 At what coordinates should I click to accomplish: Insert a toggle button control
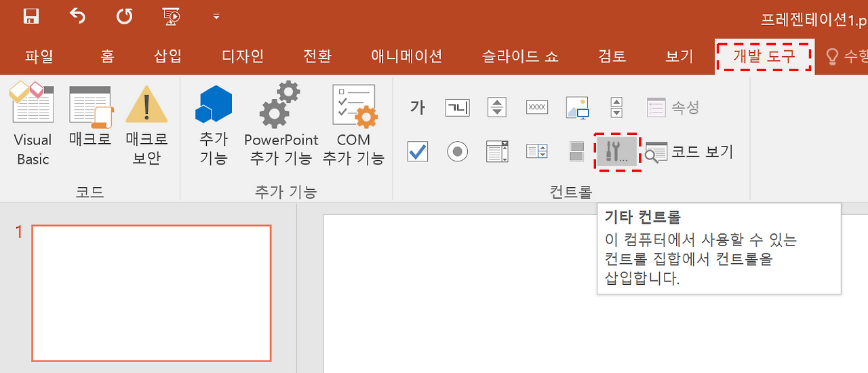(576, 151)
